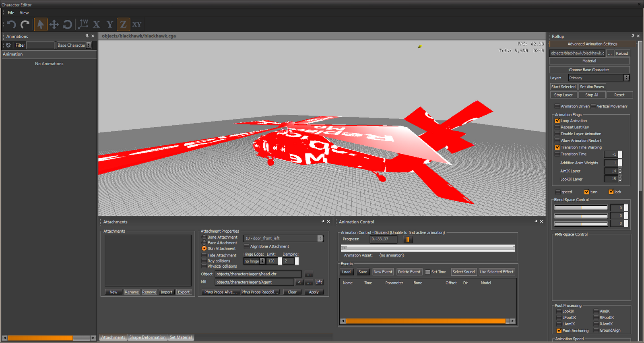Pin the Rollup panel
This screenshot has width=644, height=343.
pos(633,36)
